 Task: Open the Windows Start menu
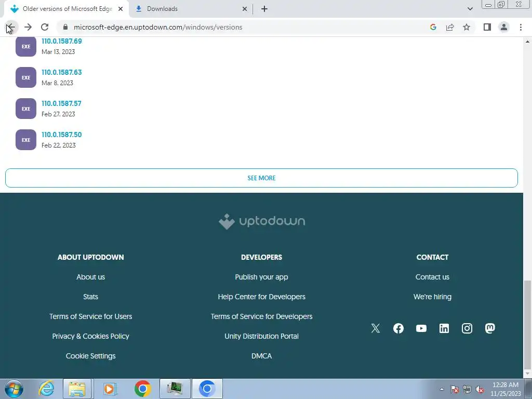[14, 389]
